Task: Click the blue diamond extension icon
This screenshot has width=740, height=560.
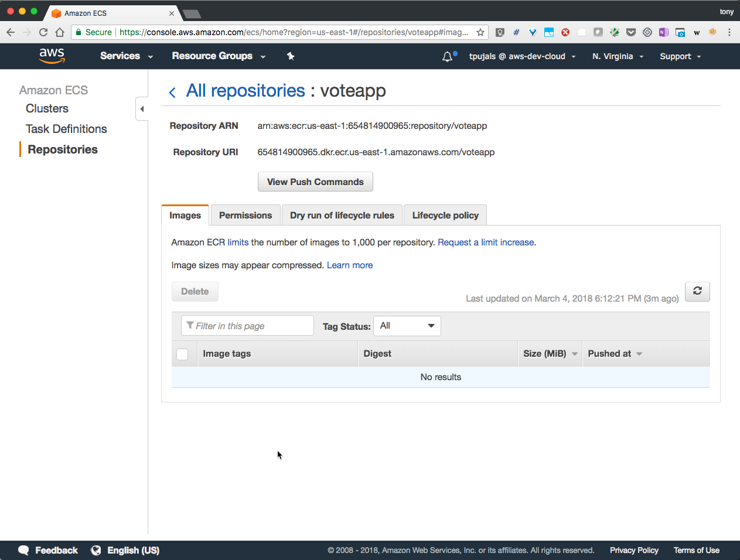Action: tap(533, 32)
